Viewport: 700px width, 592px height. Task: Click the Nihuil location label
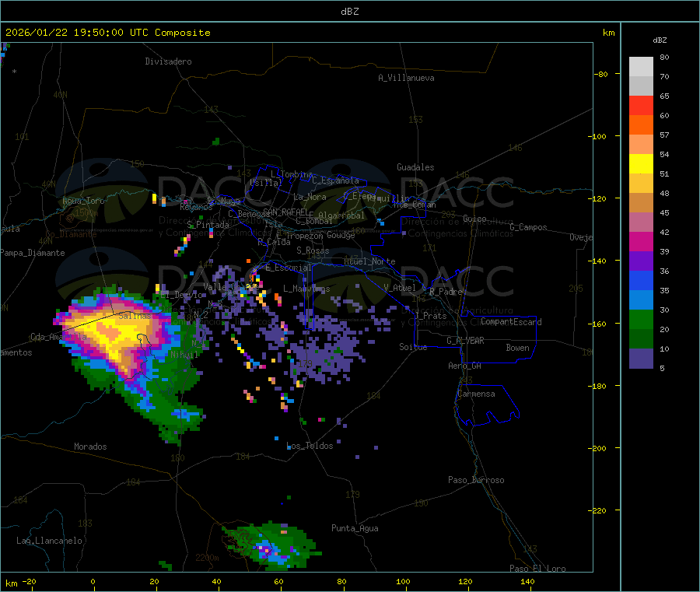click(184, 355)
